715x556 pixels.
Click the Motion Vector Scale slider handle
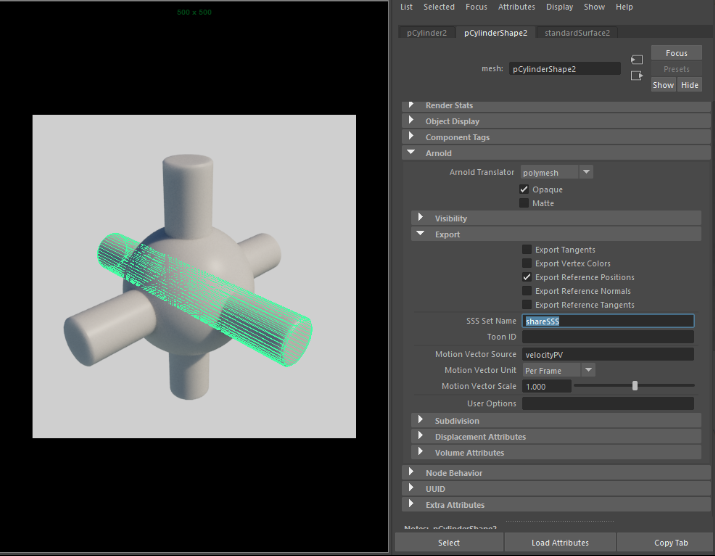635,386
